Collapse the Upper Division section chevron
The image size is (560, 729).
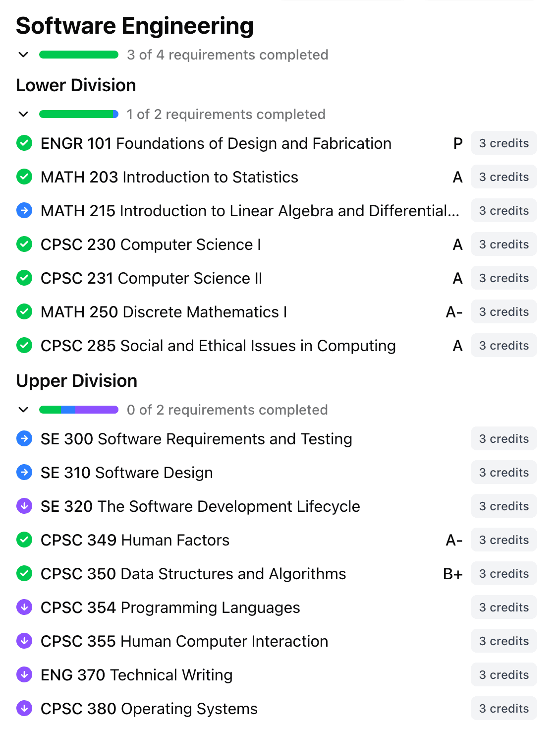(x=23, y=410)
